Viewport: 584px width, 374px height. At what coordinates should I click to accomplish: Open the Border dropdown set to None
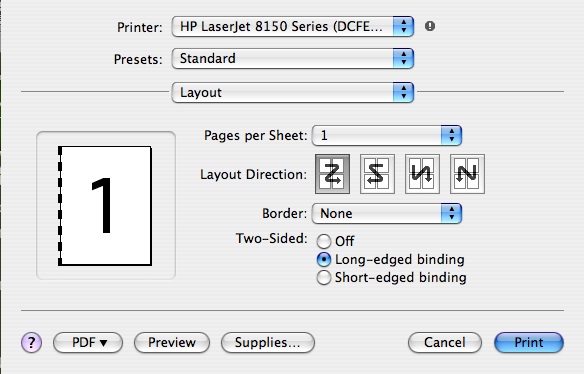387,213
